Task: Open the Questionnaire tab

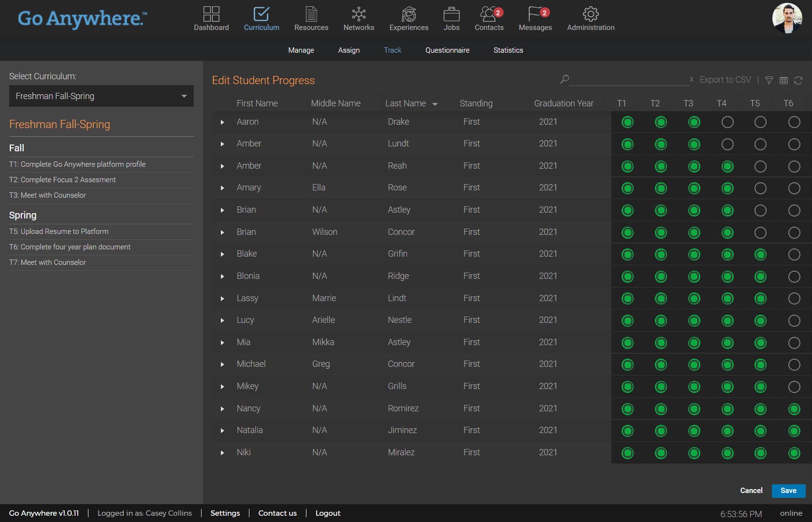Action: coord(447,50)
